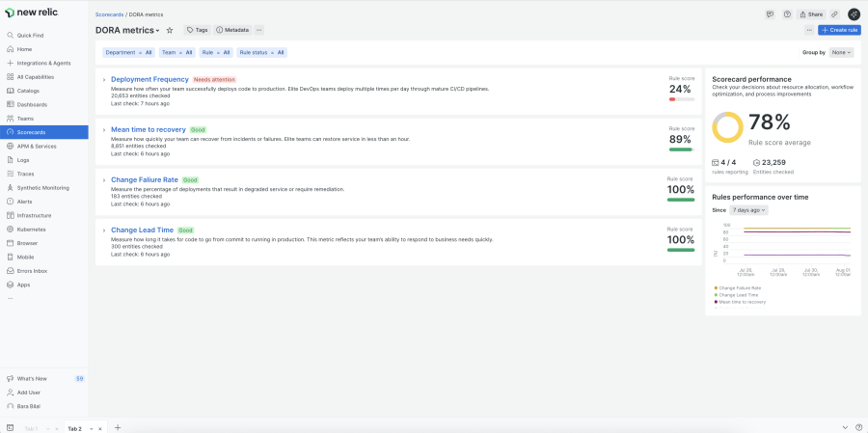Click the New Relic logo
The height and width of the screenshot is (433, 868).
pos(31,13)
